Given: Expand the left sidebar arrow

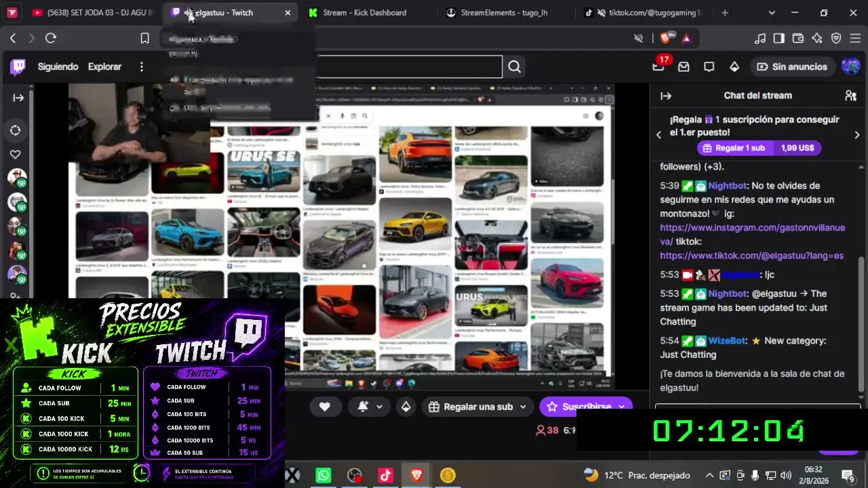Looking at the screenshot, I should click(18, 98).
